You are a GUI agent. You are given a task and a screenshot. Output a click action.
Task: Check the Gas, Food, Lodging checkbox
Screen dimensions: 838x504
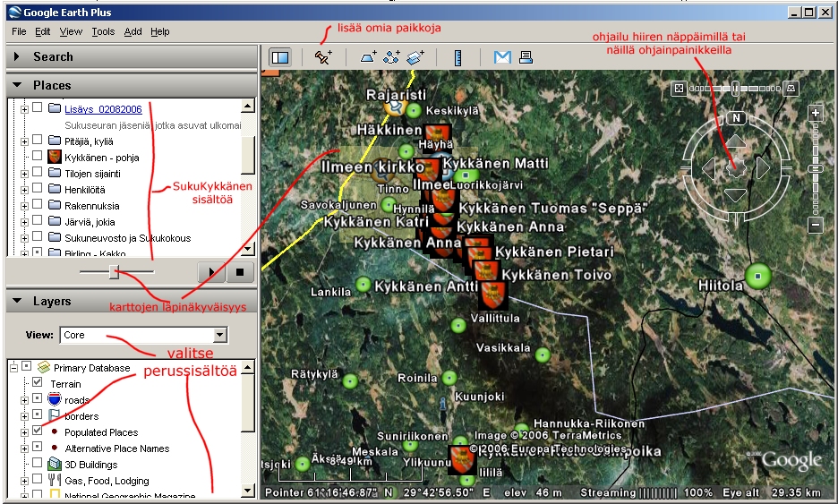tap(37, 478)
